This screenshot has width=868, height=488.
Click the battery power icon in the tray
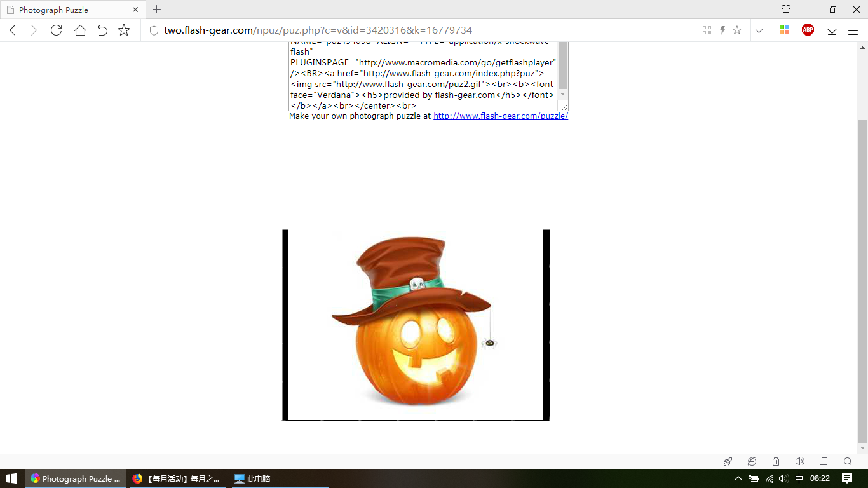click(754, 478)
